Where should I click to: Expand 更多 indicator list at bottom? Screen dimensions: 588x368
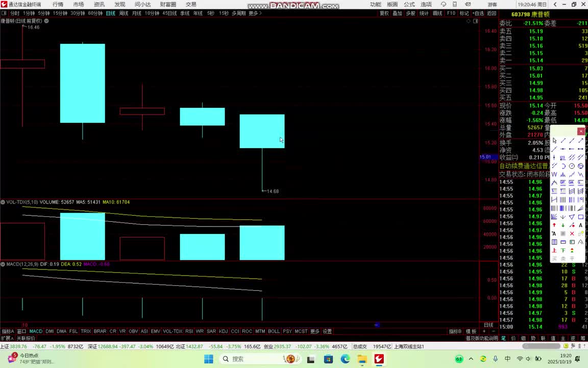pyautogui.click(x=314, y=331)
